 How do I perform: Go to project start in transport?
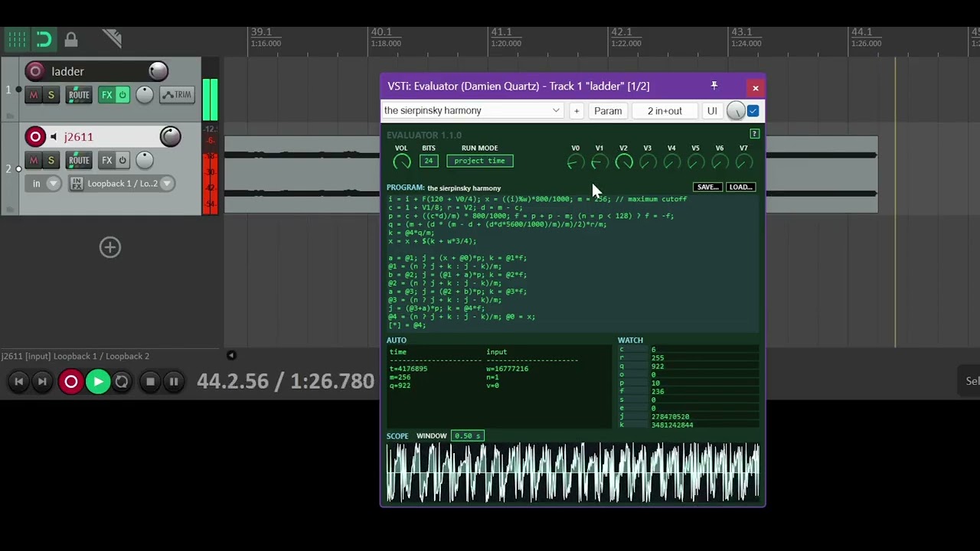[19, 381]
